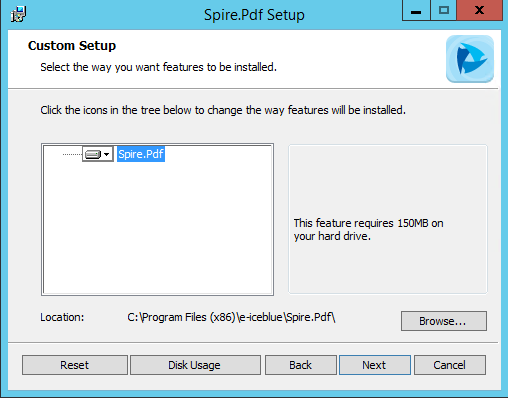The image size is (508, 398).
Task: Click the install location path text
Action: coord(231,317)
